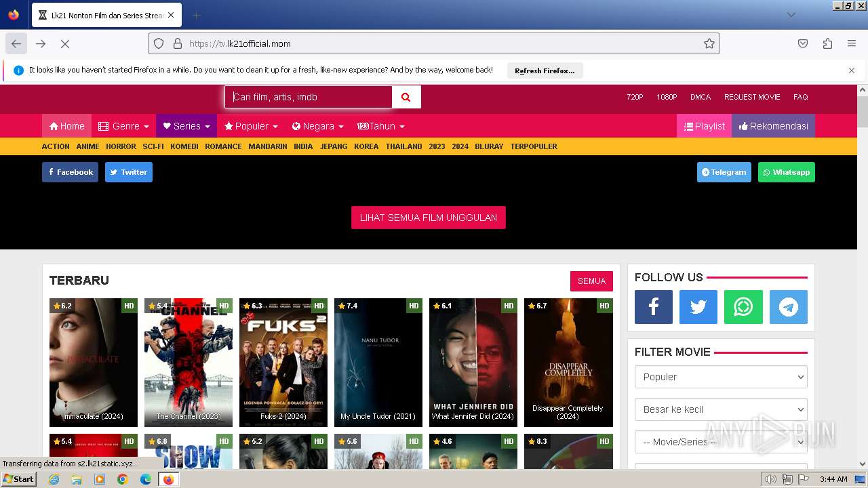The height and width of the screenshot is (488, 868).
Task: Launch Microsoft Edge from the taskbar
Action: pyautogui.click(x=145, y=479)
